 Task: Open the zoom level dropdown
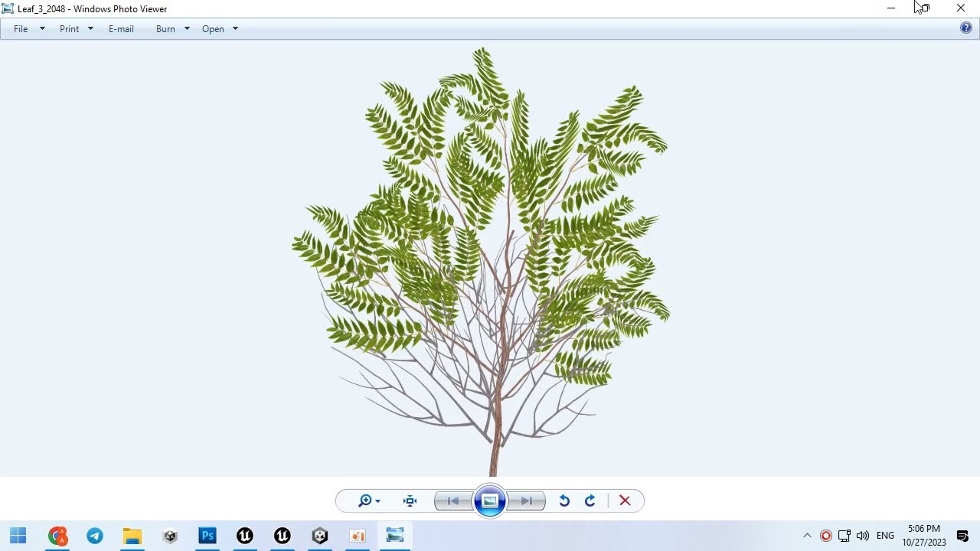[x=377, y=500]
